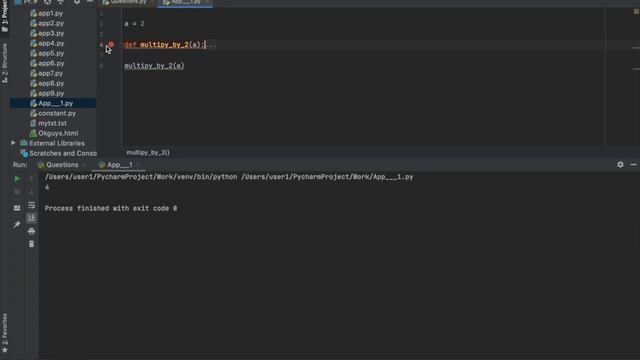Click the Down the stack trace arrow
Viewport: 640px width, 360px height.
pyautogui.click(x=31, y=192)
